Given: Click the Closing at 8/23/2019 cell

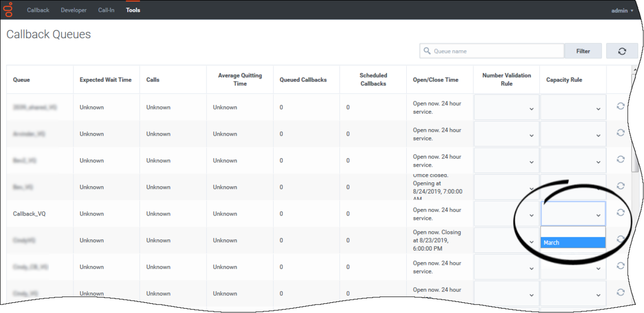Looking at the screenshot, I should (440, 240).
